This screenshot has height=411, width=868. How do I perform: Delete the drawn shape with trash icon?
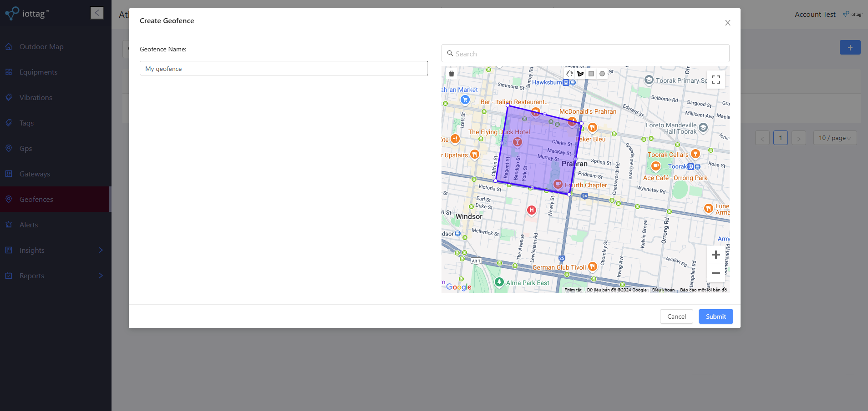pyautogui.click(x=452, y=74)
